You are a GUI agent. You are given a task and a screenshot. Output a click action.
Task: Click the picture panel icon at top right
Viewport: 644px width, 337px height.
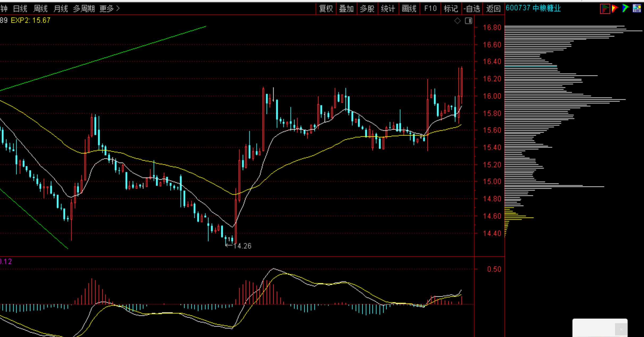click(637, 8)
